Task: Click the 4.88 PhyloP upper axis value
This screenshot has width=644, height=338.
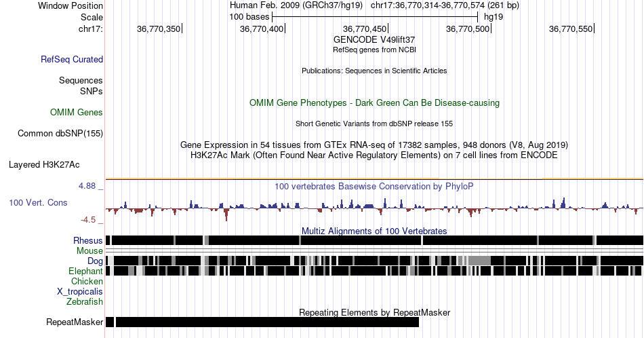Action: tap(87, 186)
